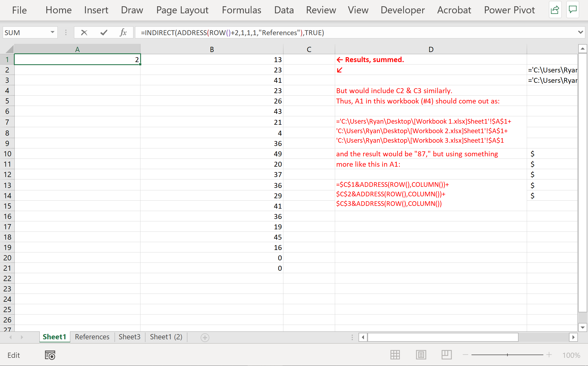Select column B header
The height and width of the screenshot is (366, 588).
pos(212,49)
